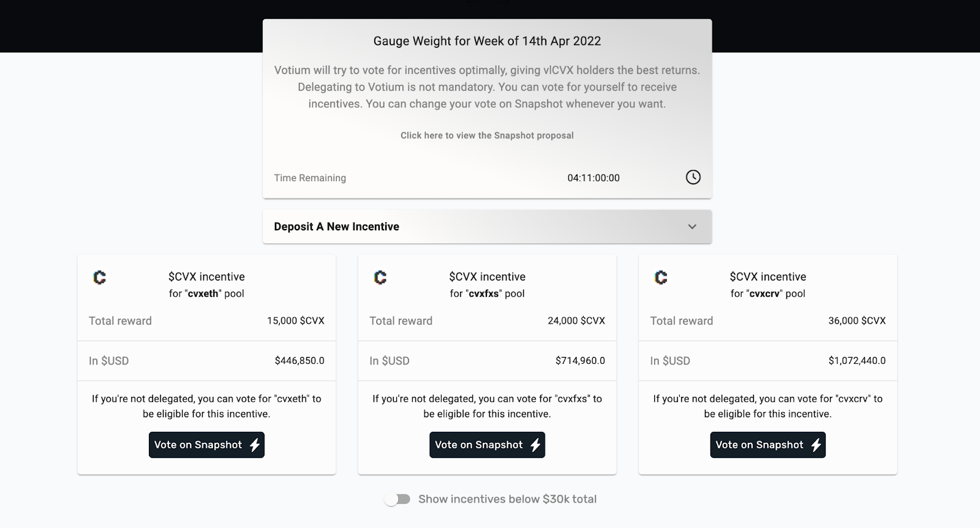980x528 pixels.
Task: Click the 15,000 $CVX total reward value
Action: (295, 320)
